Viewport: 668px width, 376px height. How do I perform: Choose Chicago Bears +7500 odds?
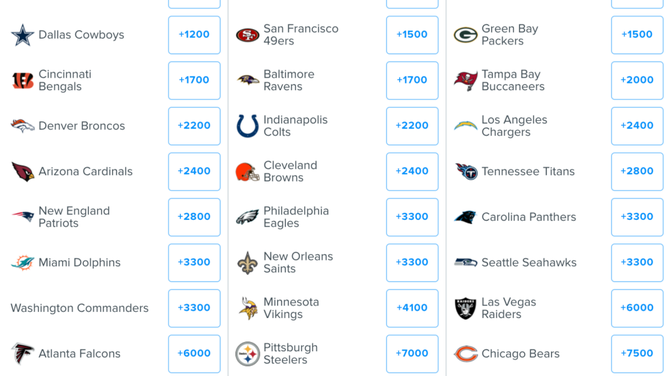[637, 354]
